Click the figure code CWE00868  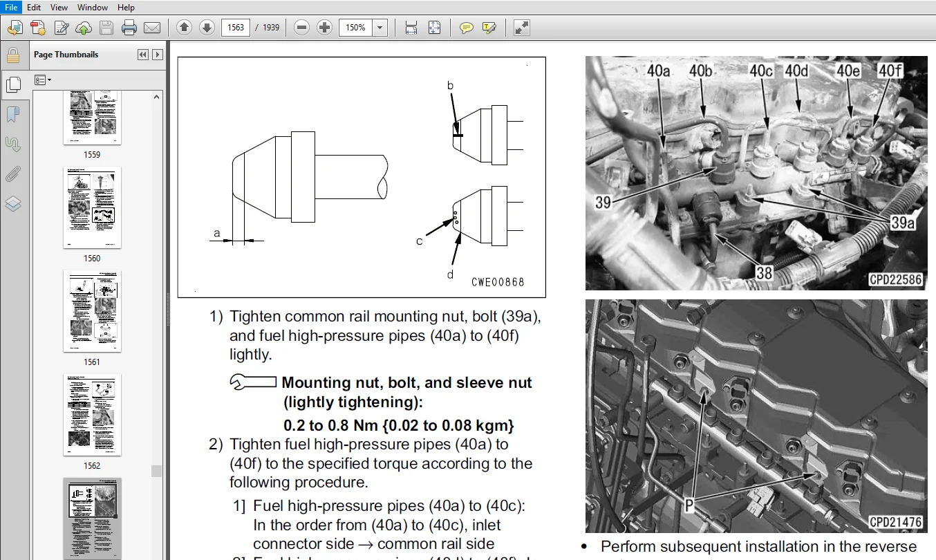pos(498,282)
